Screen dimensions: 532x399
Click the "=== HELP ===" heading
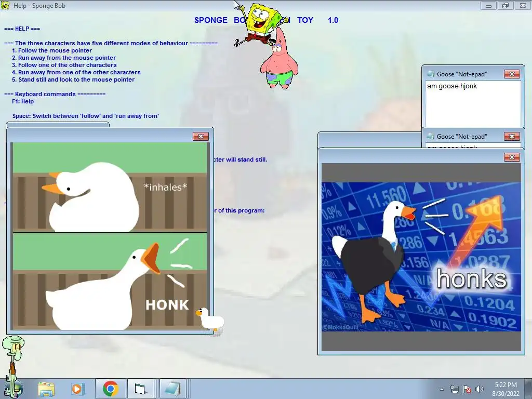(x=22, y=29)
